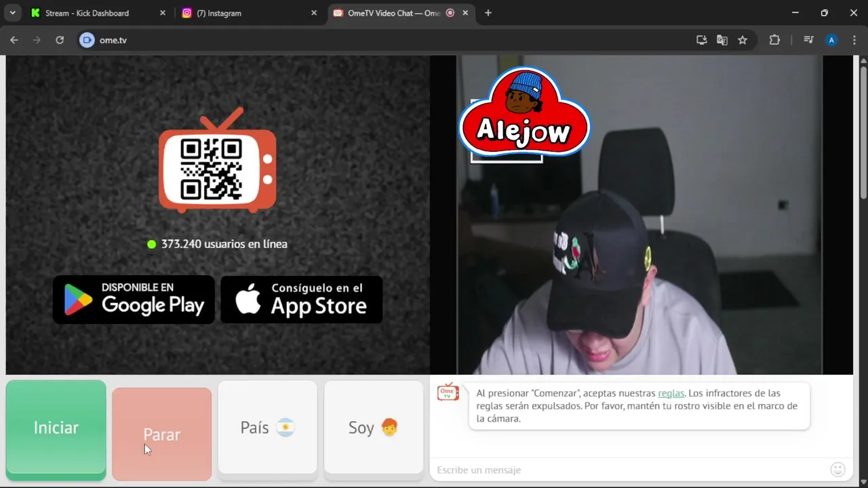
Task: Click the webcam video preview
Action: pyautogui.click(x=639, y=215)
